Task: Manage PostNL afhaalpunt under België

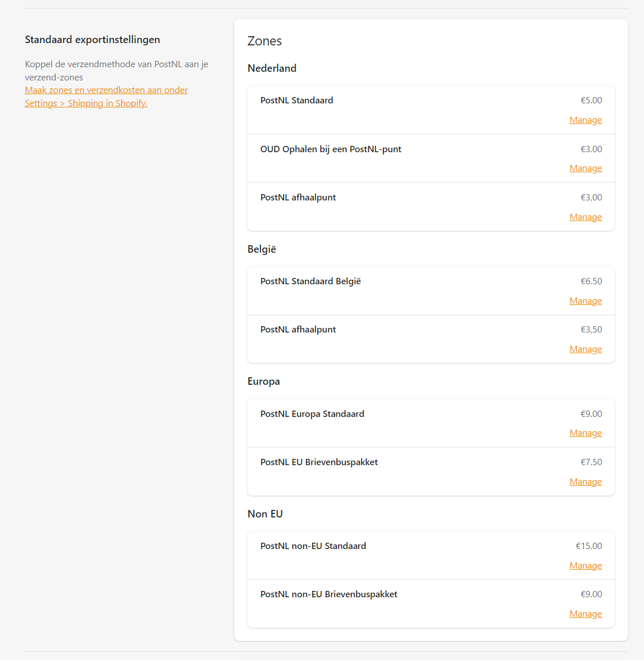Action: [x=585, y=349]
